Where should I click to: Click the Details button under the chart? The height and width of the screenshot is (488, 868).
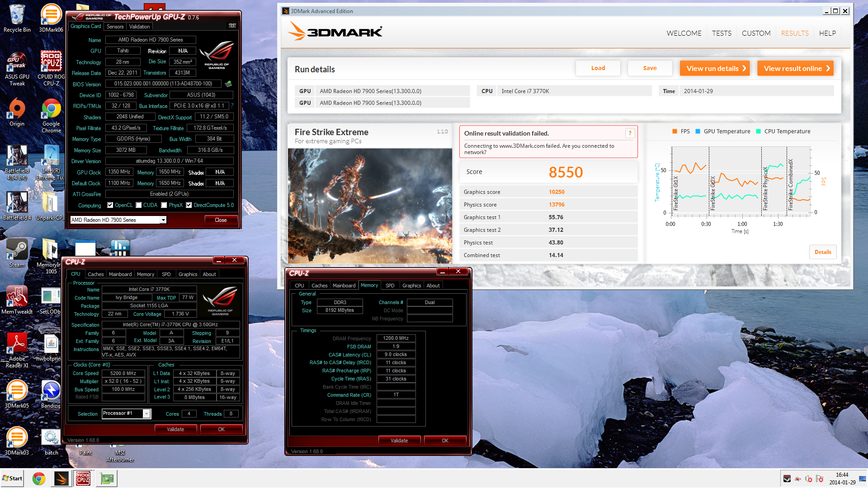(x=823, y=252)
